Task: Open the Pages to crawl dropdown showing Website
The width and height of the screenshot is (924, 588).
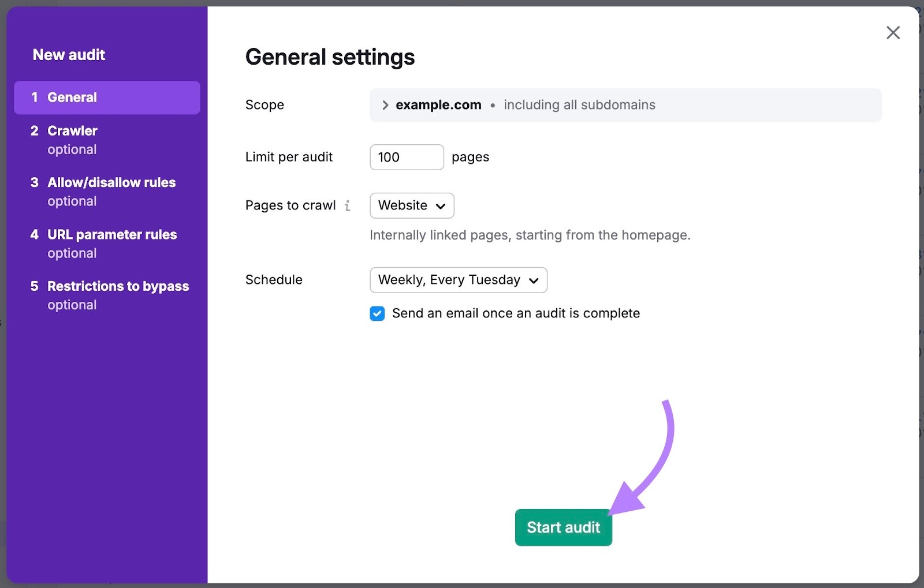Action: tap(411, 205)
